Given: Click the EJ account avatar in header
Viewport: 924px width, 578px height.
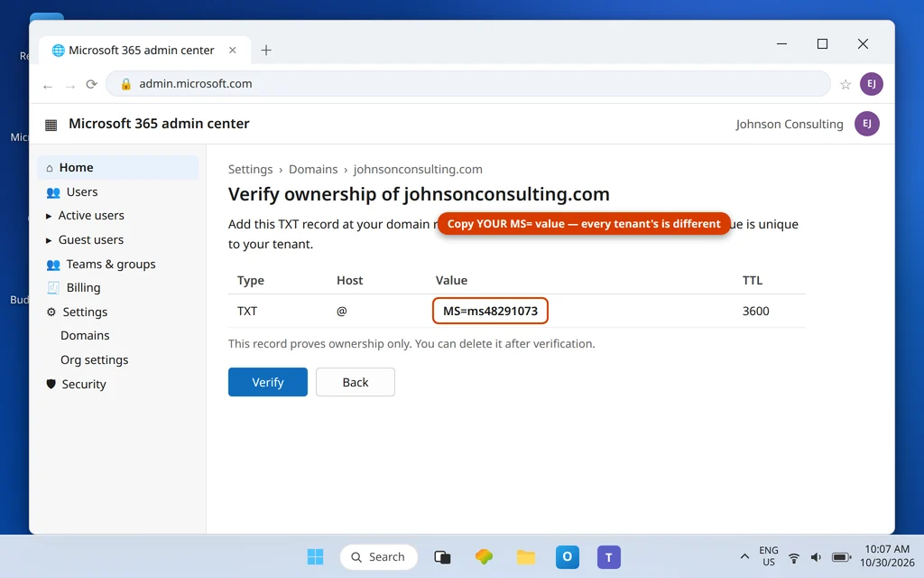Looking at the screenshot, I should [x=867, y=124].
